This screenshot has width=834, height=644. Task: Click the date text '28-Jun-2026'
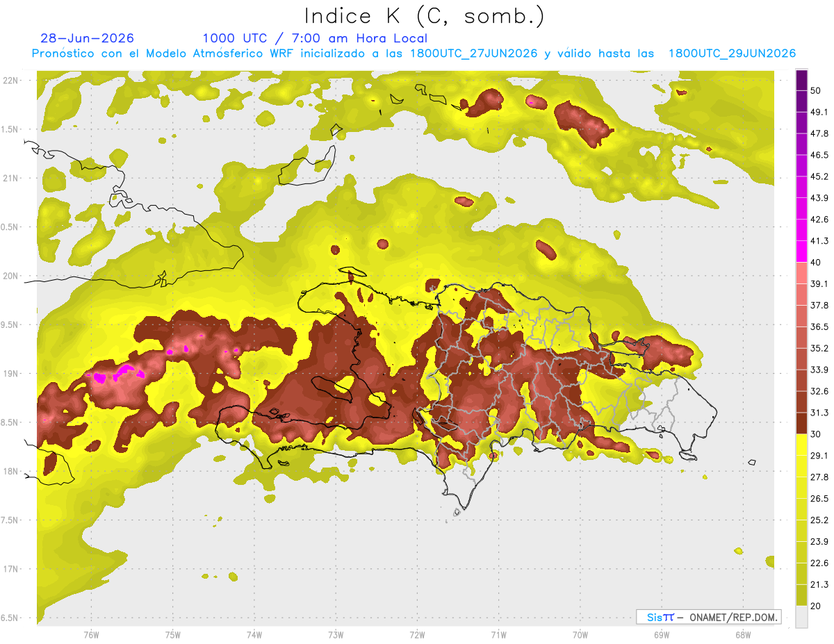click(88, 38)
